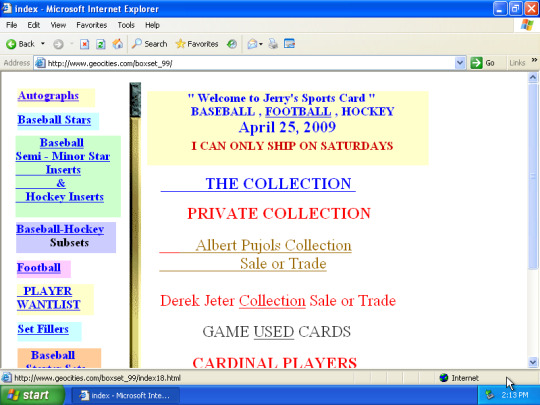This screenshot has width=540, height=405.
Task: Open Baseball Semi - Minor Star Inserts link
Action: (x=62, y=156)
